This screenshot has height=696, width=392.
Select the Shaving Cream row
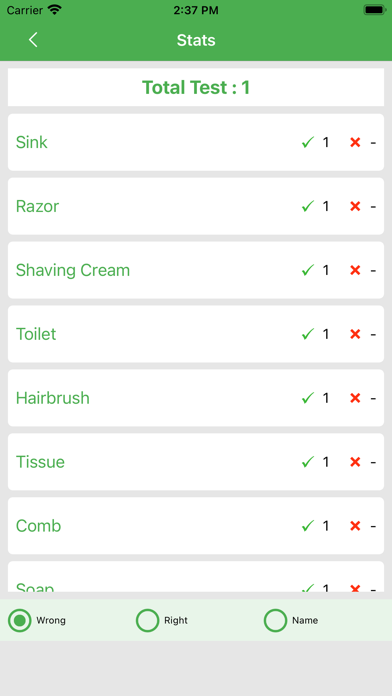coord(196,270)
